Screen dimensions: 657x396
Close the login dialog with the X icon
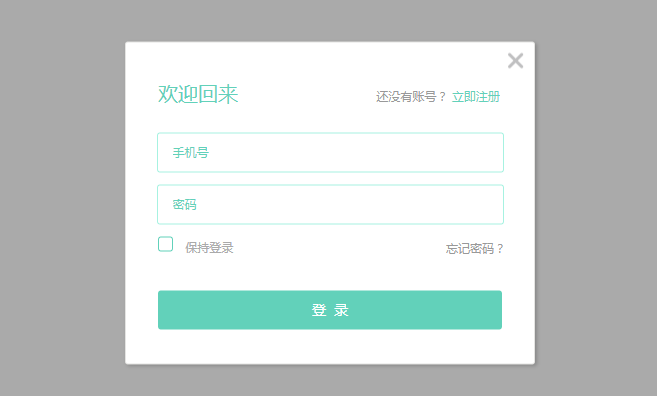515,60
